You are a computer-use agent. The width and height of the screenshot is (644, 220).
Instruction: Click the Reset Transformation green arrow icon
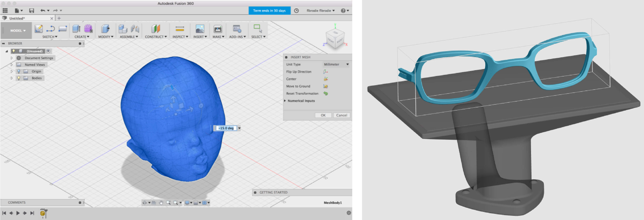[325, 93]
